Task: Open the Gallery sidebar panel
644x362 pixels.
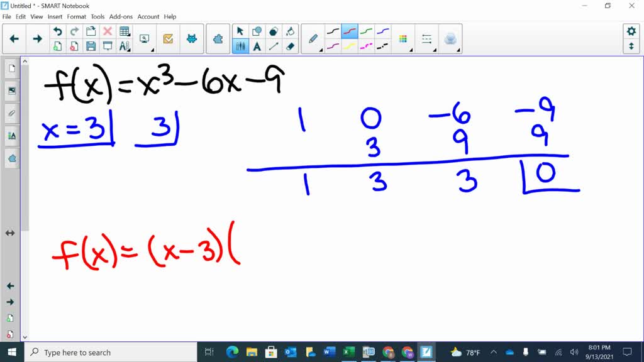Action: click(11, 91)
